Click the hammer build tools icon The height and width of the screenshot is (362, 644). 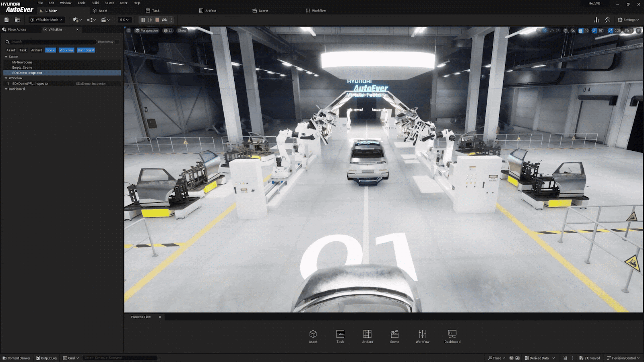607,20
